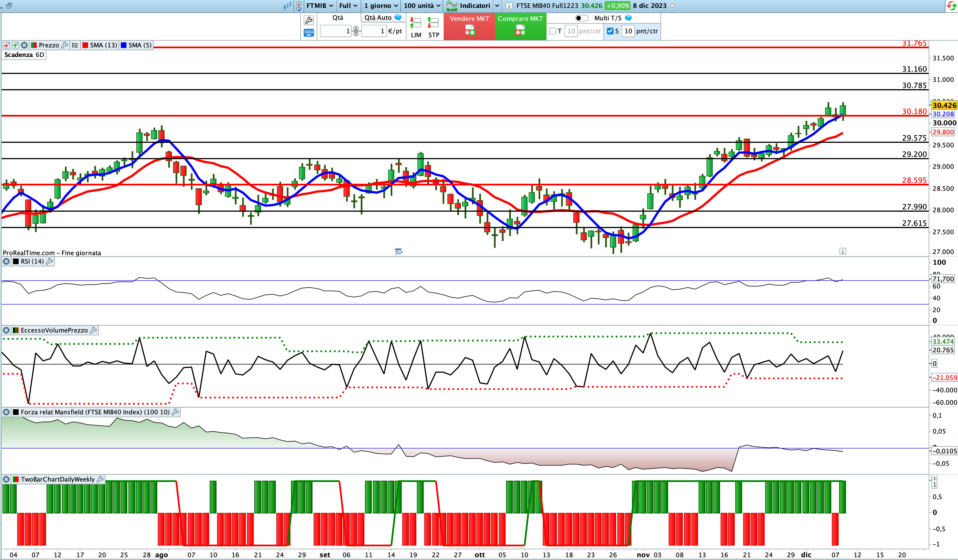Click the small chart info icon
This screenshot has width=958, height=560.
[843, 251]
